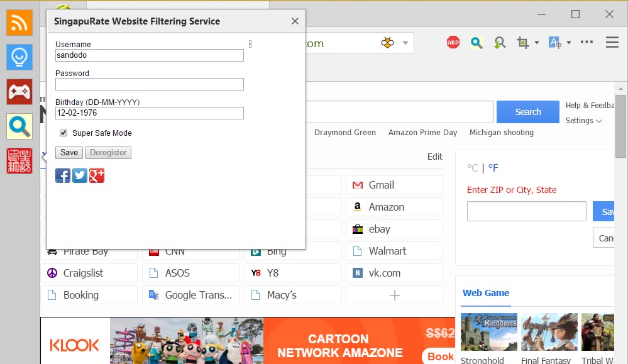Expand the address bar dropdown arrow

[405, 43]
